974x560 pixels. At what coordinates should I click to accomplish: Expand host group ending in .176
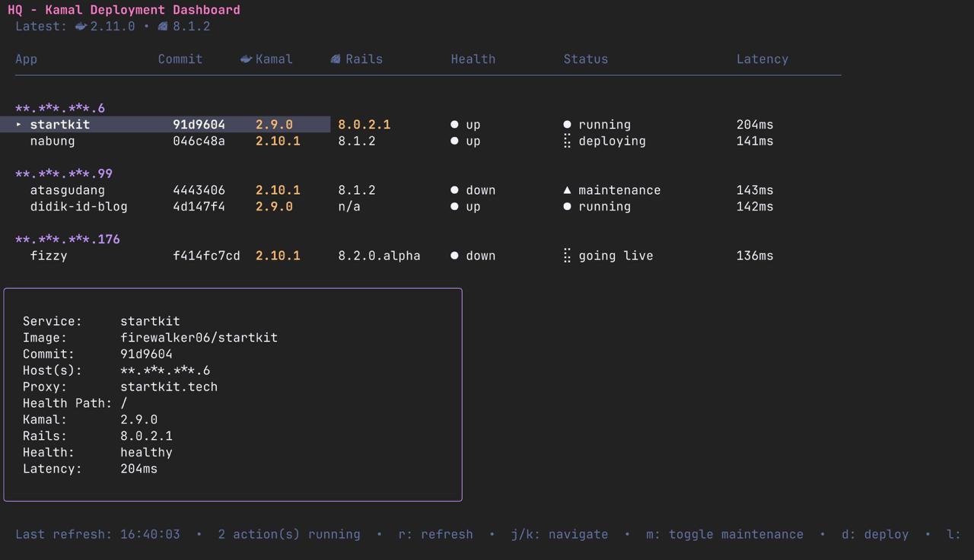[68, 240]
